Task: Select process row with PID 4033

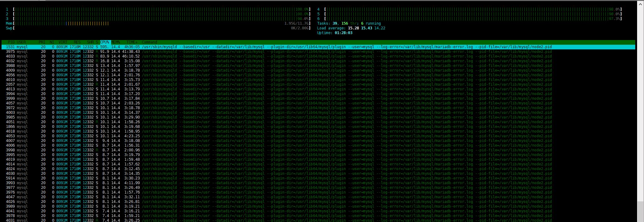Action: [10, 56]
